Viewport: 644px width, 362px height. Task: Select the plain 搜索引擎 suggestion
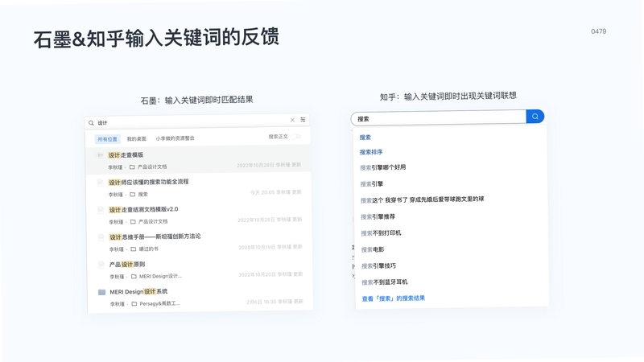(x=372, y=184)
